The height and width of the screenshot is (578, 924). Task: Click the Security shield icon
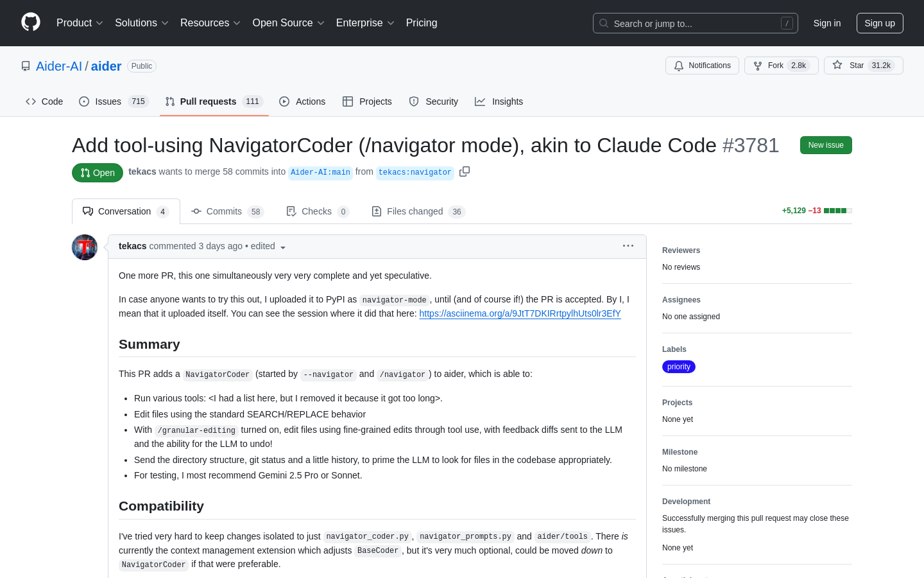(414, 101)
